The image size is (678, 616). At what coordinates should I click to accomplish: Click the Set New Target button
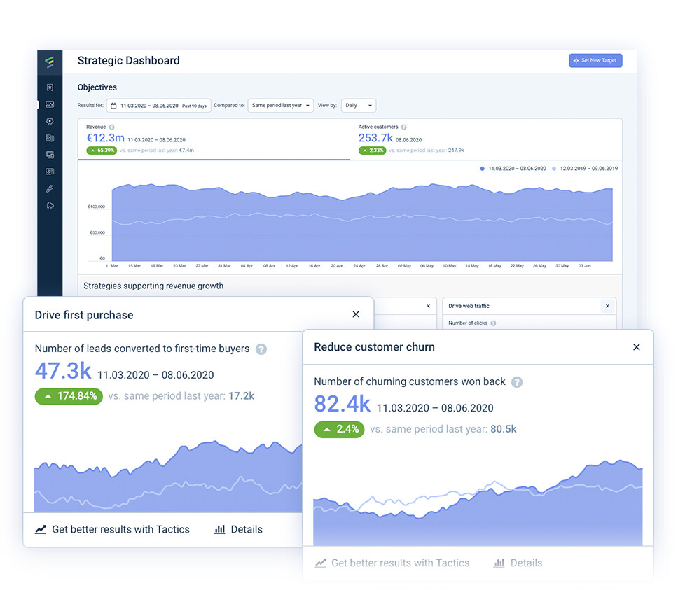[x=595, y=60]
